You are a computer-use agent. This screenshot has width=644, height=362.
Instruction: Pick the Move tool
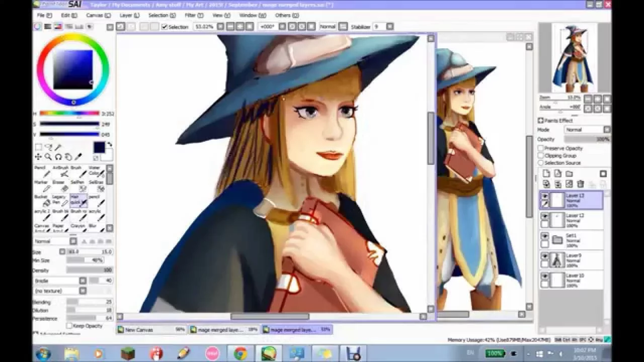pos(38,157)
